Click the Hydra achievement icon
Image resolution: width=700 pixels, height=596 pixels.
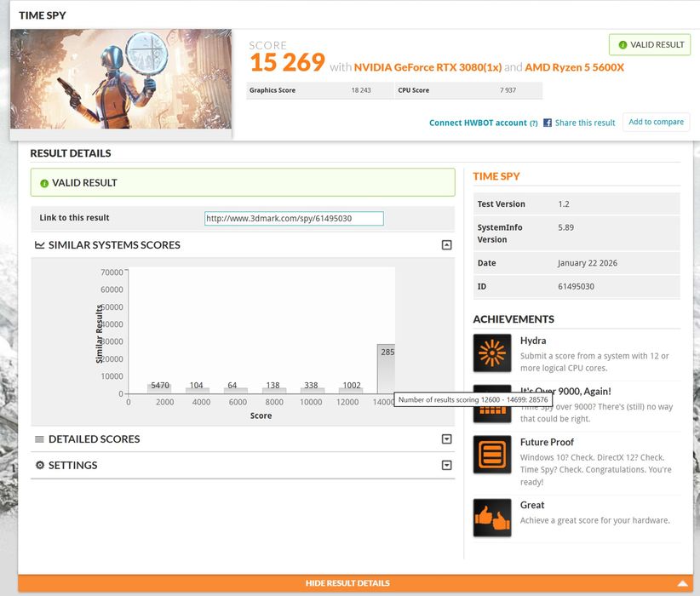pyautogui.click(x=492, y=352)
